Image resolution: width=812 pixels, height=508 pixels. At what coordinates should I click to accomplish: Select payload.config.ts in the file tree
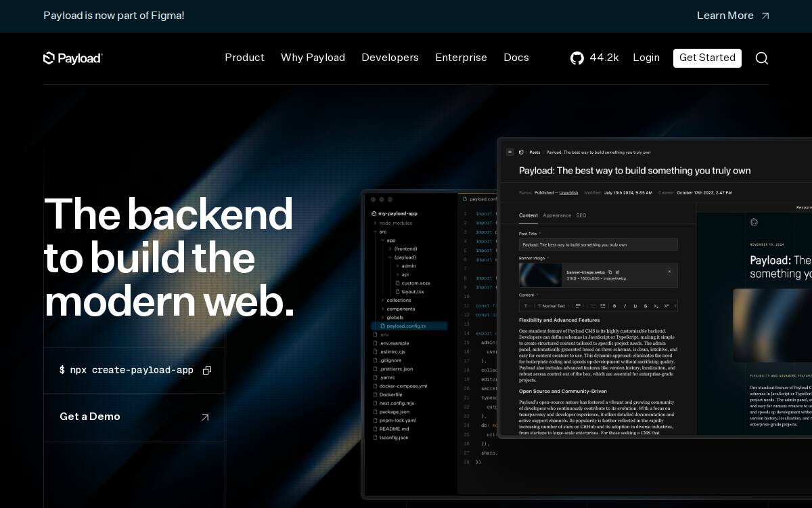click(409, 326)
